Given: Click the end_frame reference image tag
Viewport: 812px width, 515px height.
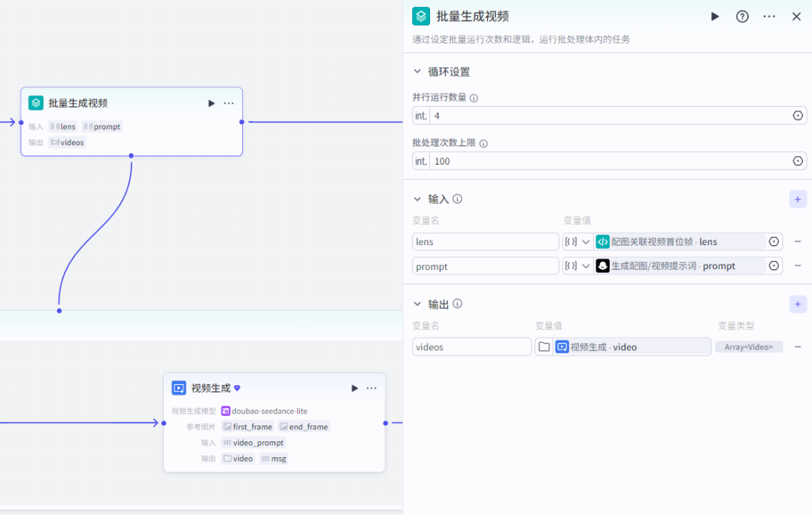Looking at the screenshot, I should (x=304, y=427).
